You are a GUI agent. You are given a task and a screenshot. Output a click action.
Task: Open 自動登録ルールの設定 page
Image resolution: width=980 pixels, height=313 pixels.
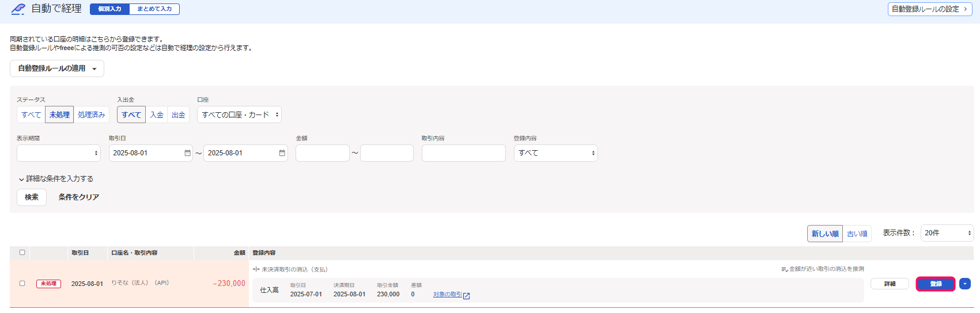[930, 9]
